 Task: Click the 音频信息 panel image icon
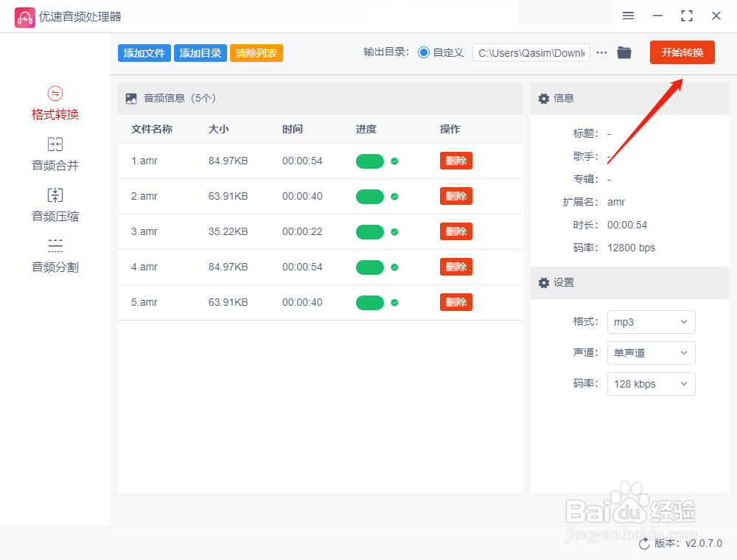pos(131,97)
